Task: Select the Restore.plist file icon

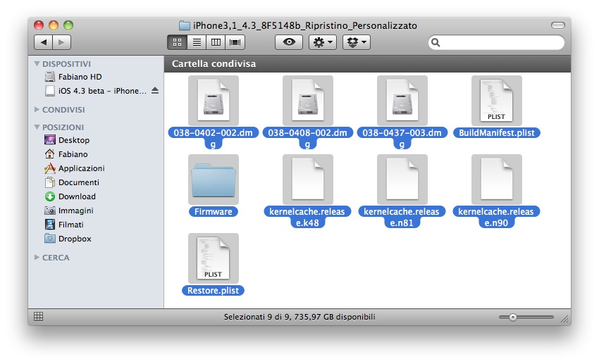Action: (213, 258)
